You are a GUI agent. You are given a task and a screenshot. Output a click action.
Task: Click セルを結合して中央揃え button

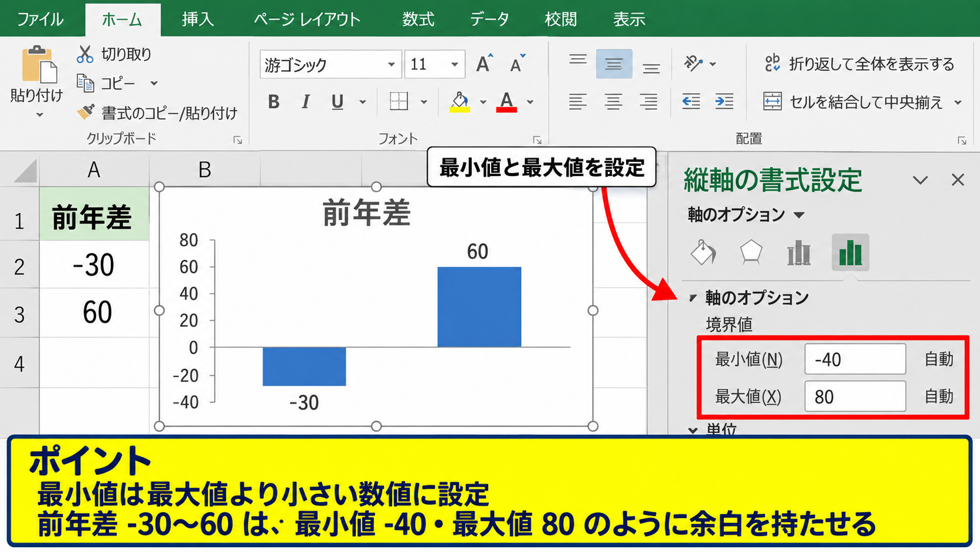[853, 102]
